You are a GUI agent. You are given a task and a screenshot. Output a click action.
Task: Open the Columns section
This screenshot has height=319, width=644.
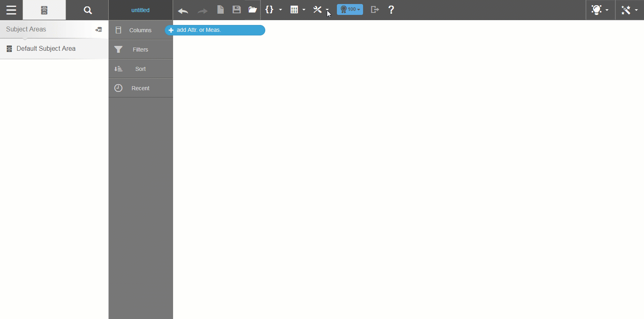140,30
